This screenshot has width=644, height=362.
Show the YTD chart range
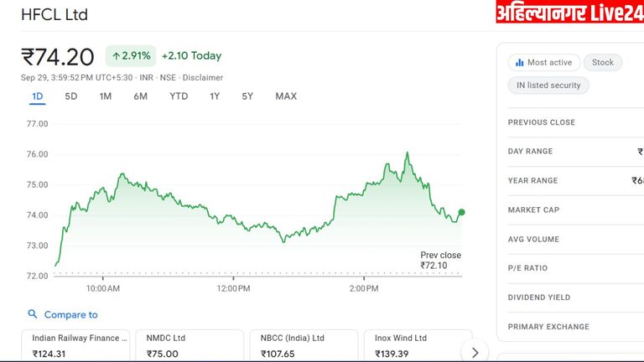pos(179,96)
